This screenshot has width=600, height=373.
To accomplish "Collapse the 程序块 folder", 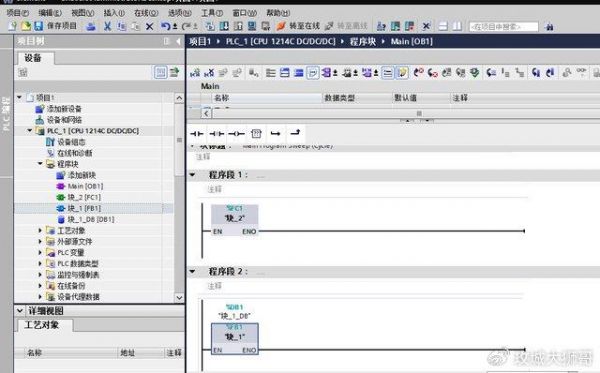I will pyautogui.click(x=40, y=164).
